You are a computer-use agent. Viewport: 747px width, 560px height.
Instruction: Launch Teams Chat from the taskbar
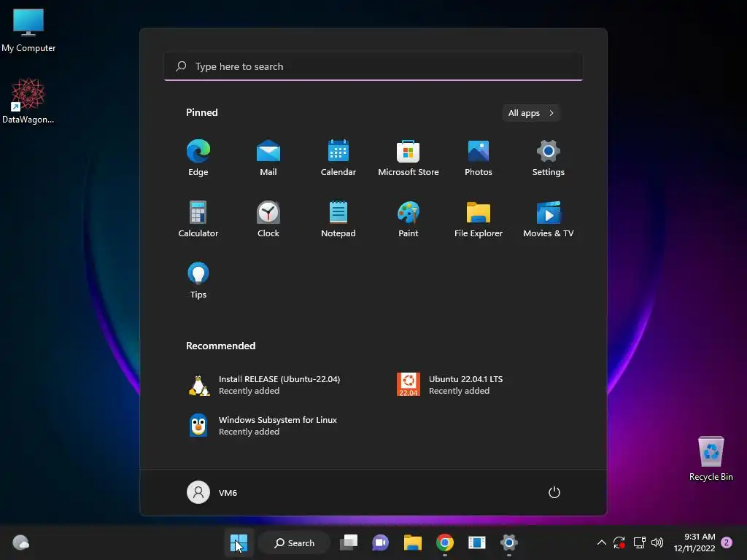380,542
